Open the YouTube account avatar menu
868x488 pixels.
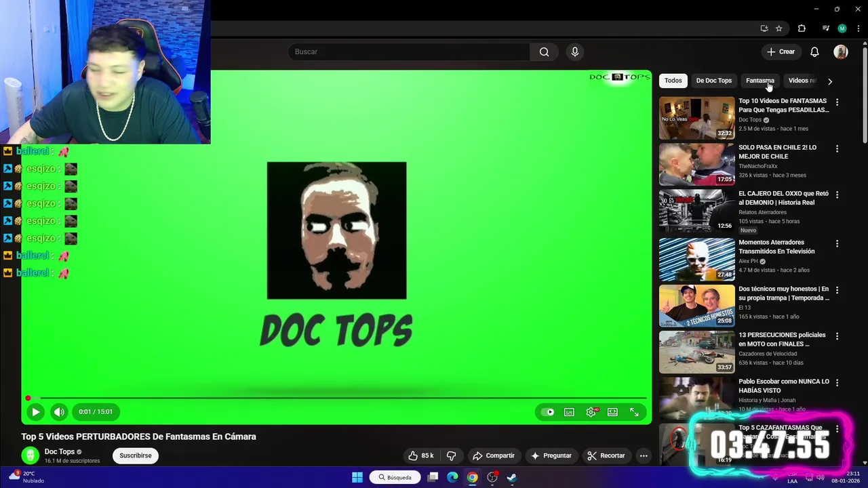tap(841, 52)
